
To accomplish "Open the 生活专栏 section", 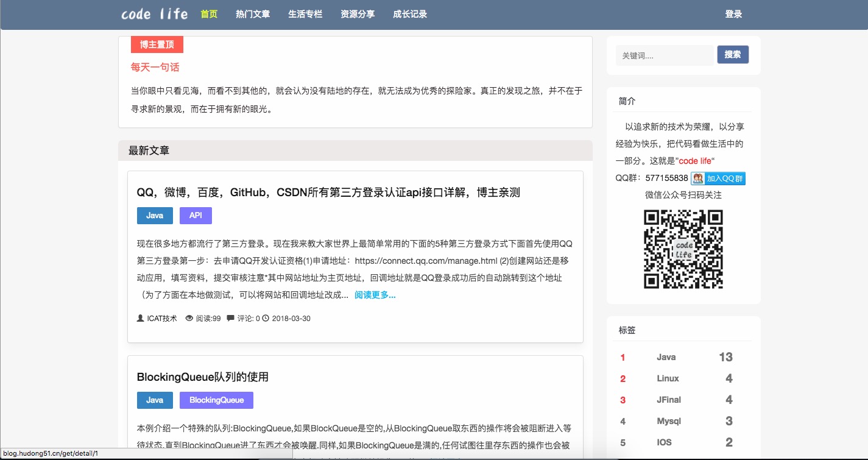I will (x=305, y=14).
